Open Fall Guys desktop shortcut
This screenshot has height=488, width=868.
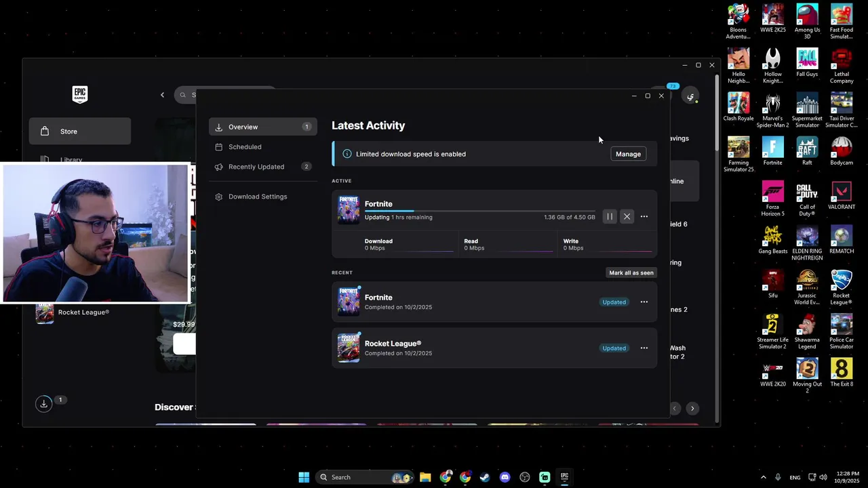click(807, 62)
